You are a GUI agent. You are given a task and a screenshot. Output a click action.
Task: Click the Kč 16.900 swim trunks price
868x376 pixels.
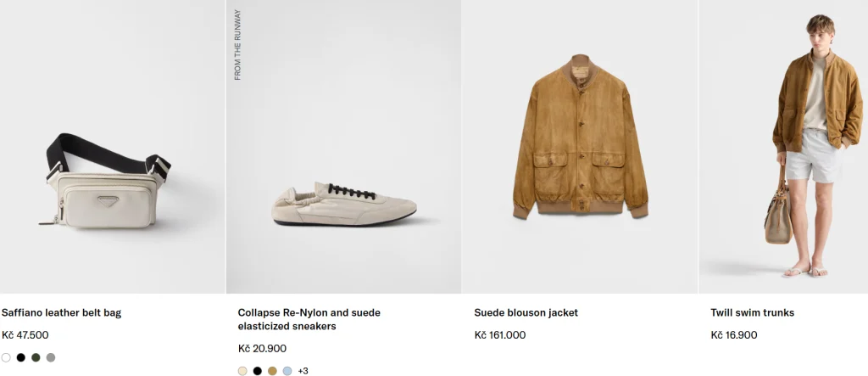(733, 334)
